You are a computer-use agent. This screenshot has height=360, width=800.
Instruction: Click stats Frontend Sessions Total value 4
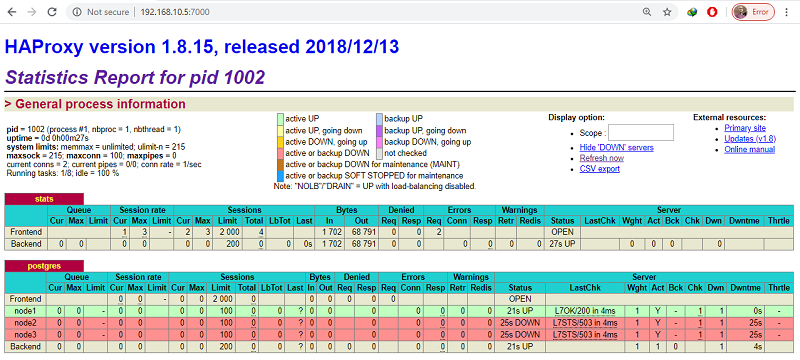261,232
